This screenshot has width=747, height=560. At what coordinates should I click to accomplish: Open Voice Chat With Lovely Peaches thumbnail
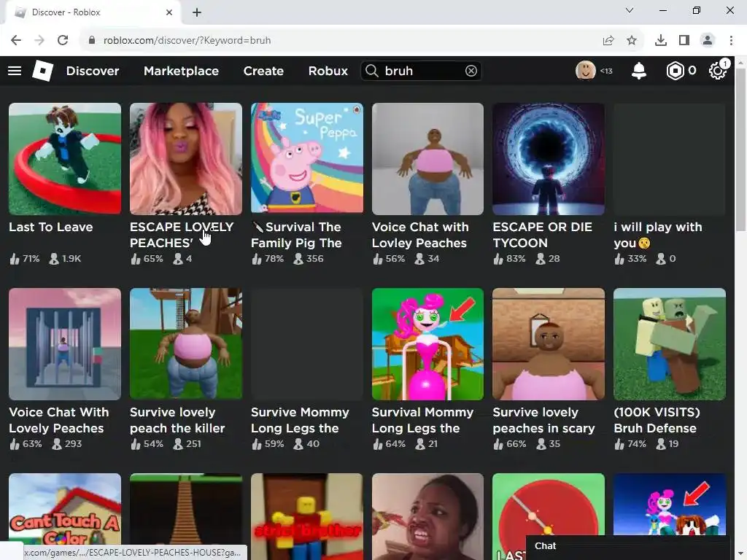(65, 344)
